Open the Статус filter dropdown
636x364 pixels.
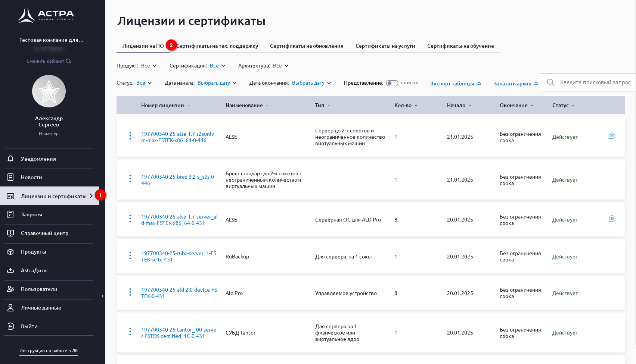click(x=144, y=83)
